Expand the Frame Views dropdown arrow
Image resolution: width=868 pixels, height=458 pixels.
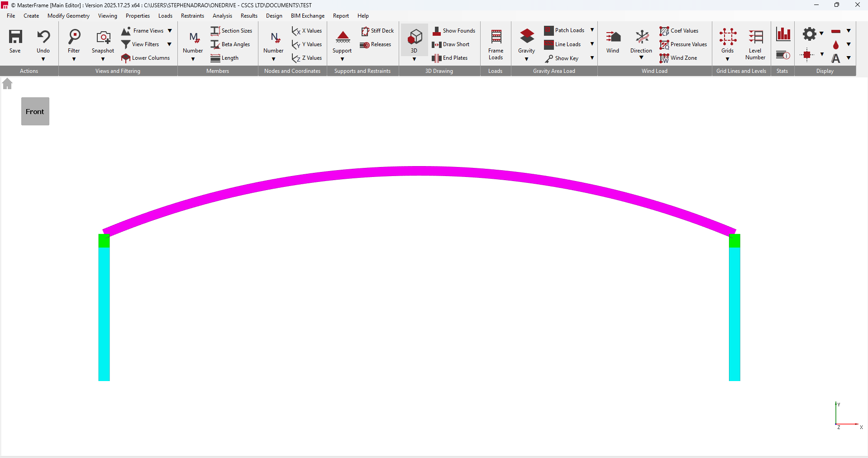click(170, 31)
